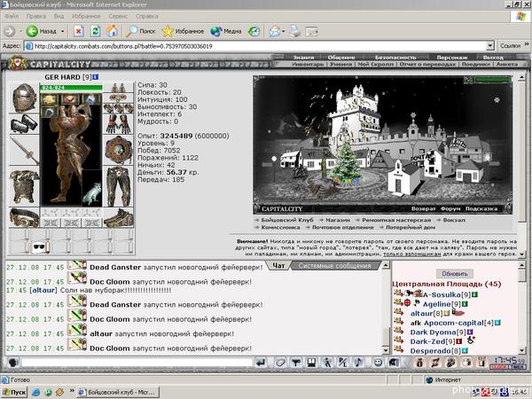Select the Чат tab
Viewport: 532px width, 399px height.
coord(278,266)
